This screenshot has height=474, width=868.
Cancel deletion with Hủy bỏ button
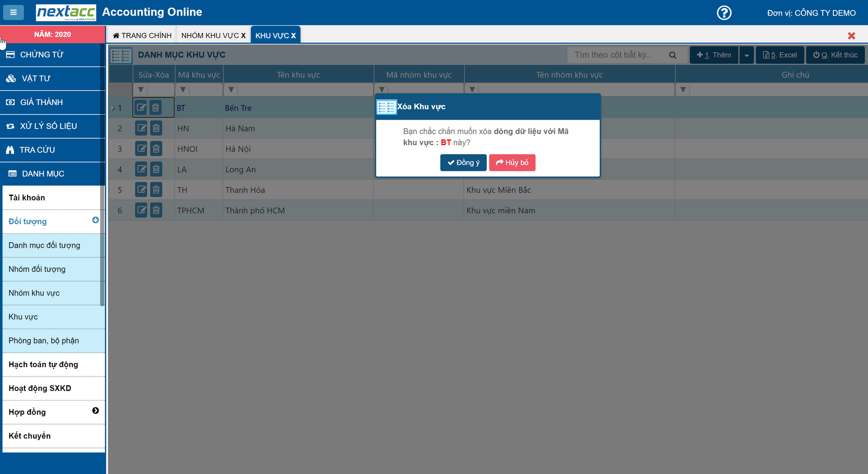coord(512,162)
